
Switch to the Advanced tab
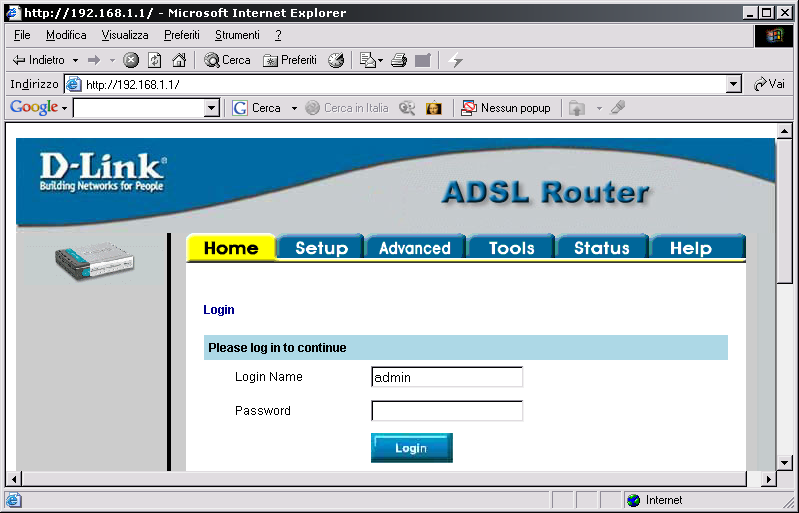(x=414, y=248)
